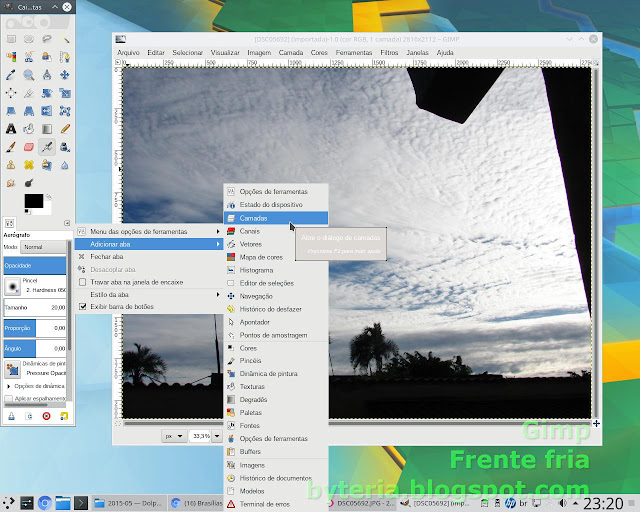Select the Dodge/Burn tool
Viewport: 640px width, 512px height.
[x=29, y=183]
